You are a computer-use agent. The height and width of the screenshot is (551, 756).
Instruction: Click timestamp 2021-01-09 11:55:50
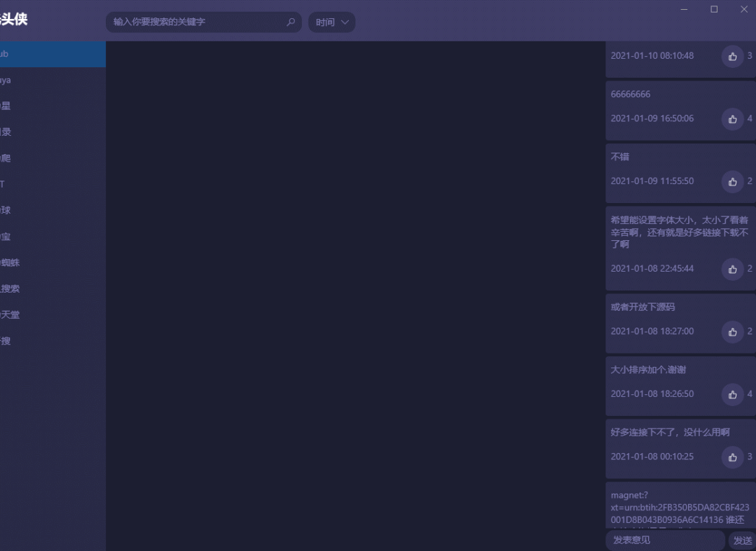pyautogui.click(x=652, y=181)
